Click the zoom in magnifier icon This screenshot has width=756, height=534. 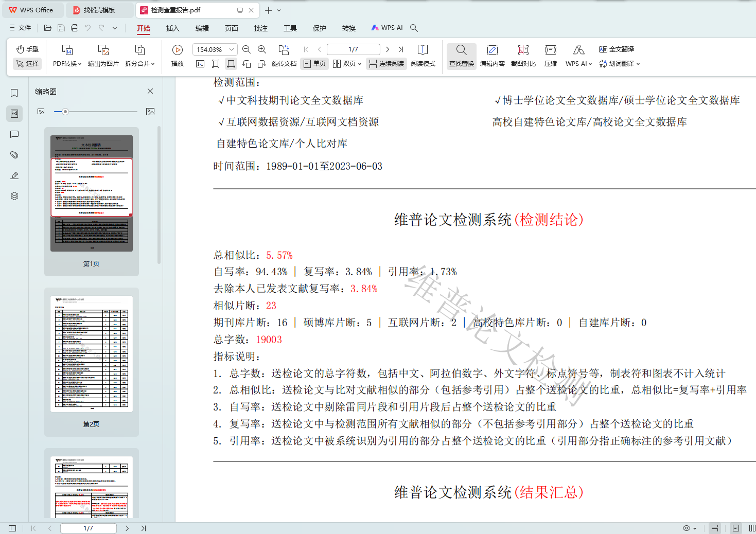coord(262,49)
